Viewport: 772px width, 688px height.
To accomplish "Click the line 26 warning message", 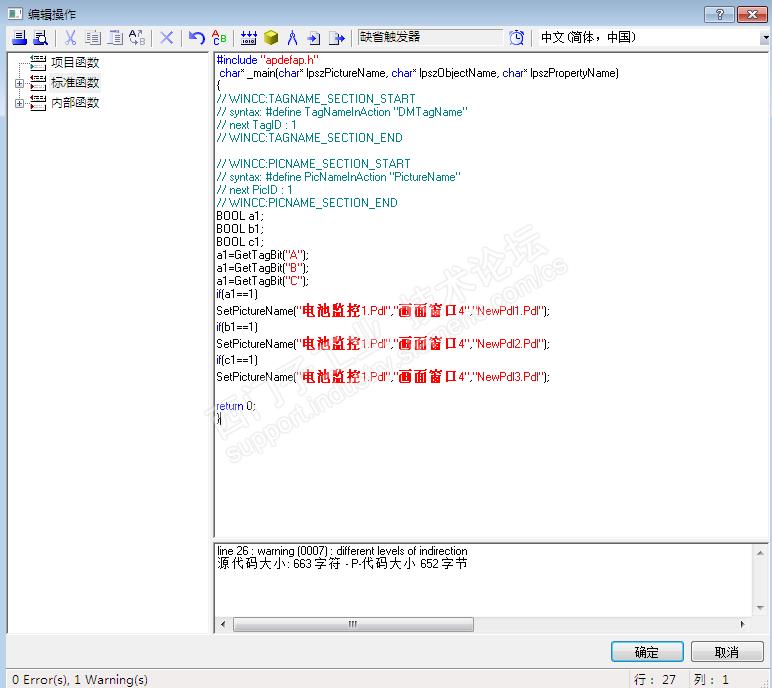I will coord(342,551).
